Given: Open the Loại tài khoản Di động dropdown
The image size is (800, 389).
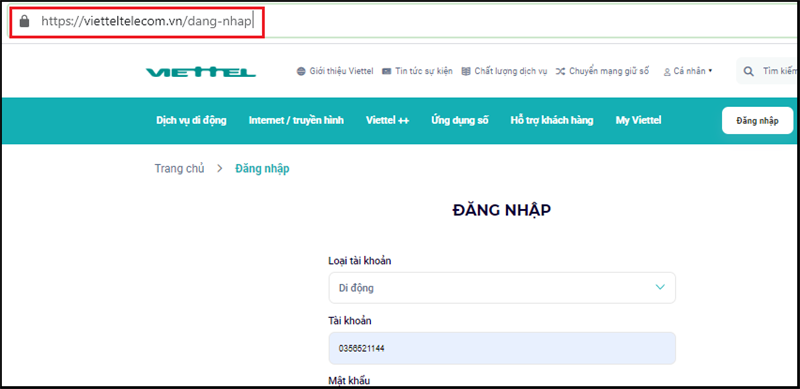Looking at the screenshot, I should pyautogui.click(x=502, y=287).
